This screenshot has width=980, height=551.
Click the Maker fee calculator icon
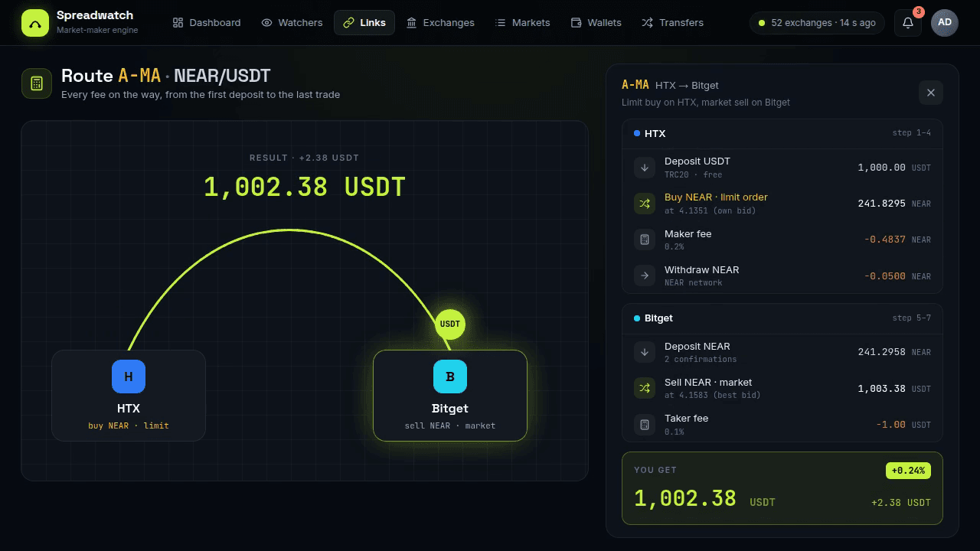point(645,240)
